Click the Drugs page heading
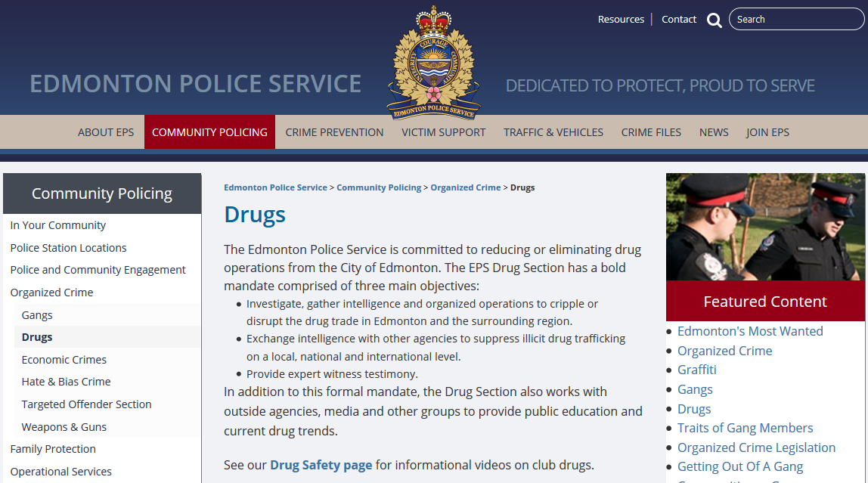868x483 pixels. (255, 215)
